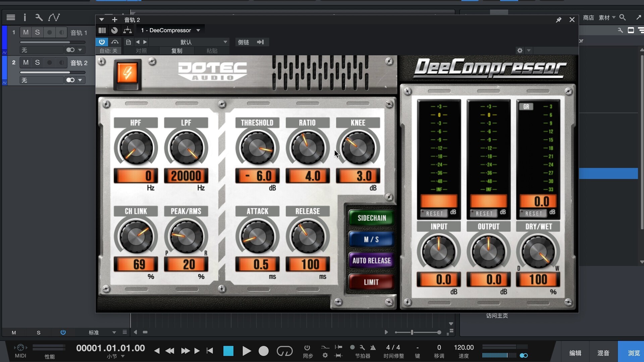
Task: Expand the plugin window menu triangle
Action: [x=102, y=20]
